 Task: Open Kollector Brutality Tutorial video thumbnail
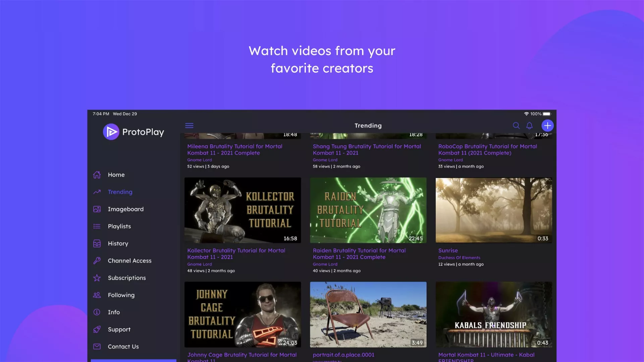coord(243,210)
